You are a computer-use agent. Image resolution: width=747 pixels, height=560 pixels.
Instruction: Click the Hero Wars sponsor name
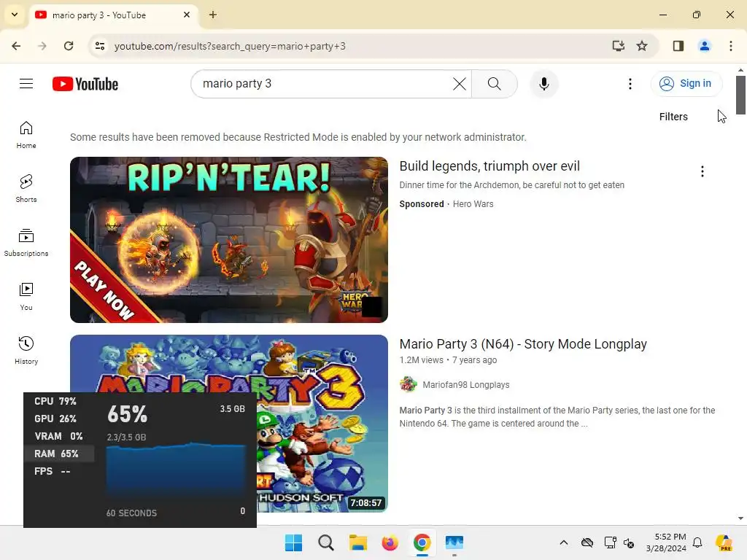point(473,204)
